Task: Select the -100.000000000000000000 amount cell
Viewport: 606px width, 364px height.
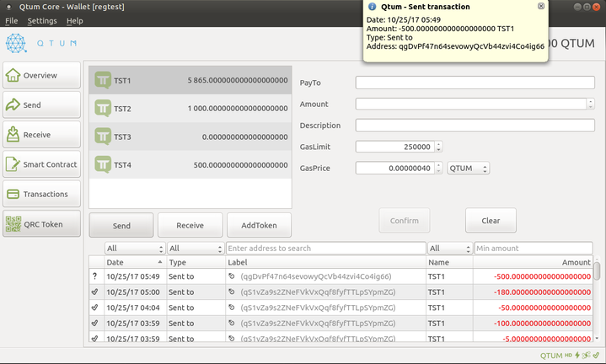Action: coord(534,323)
